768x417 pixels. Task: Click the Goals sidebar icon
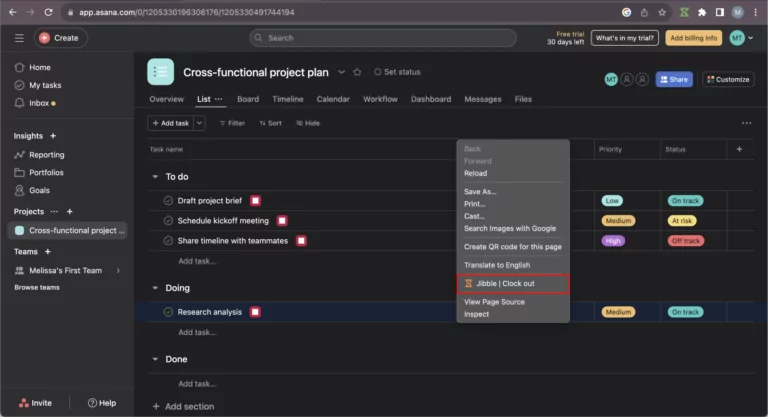(x=19, y=190)
